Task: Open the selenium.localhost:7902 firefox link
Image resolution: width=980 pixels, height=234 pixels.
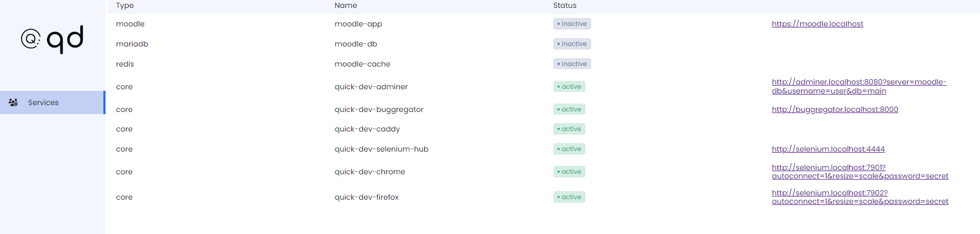Action: click(860, 197)
